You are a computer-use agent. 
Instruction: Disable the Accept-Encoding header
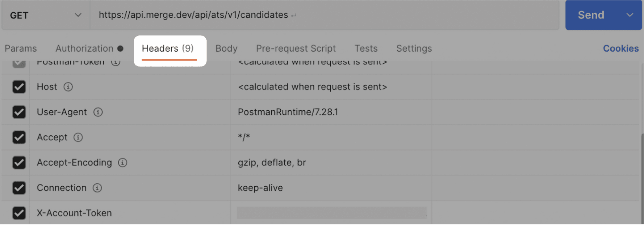tap(20, 163)
